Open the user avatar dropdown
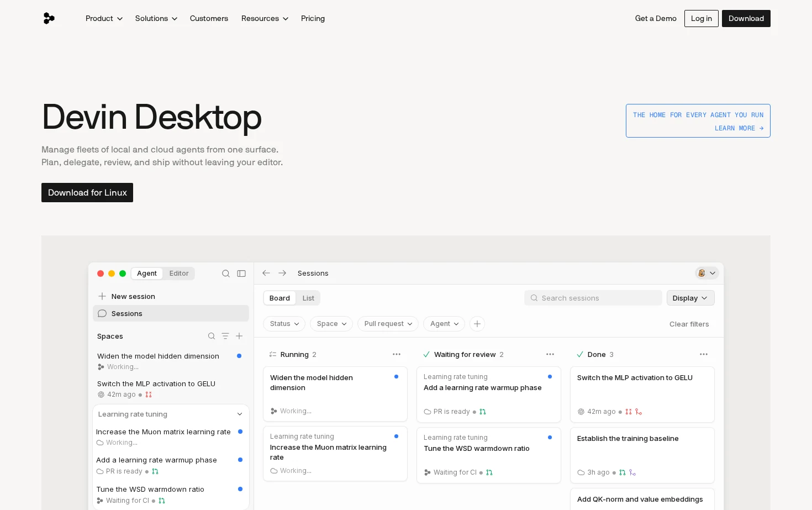 coord(707,273)
